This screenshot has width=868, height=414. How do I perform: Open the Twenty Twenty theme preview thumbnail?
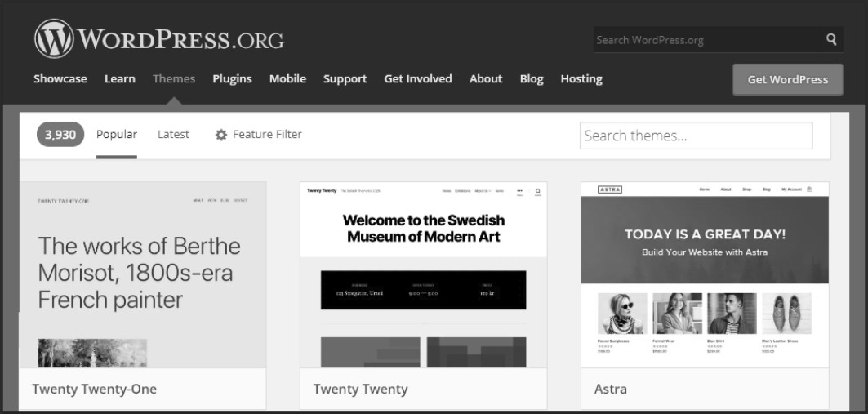click(424, 274)
